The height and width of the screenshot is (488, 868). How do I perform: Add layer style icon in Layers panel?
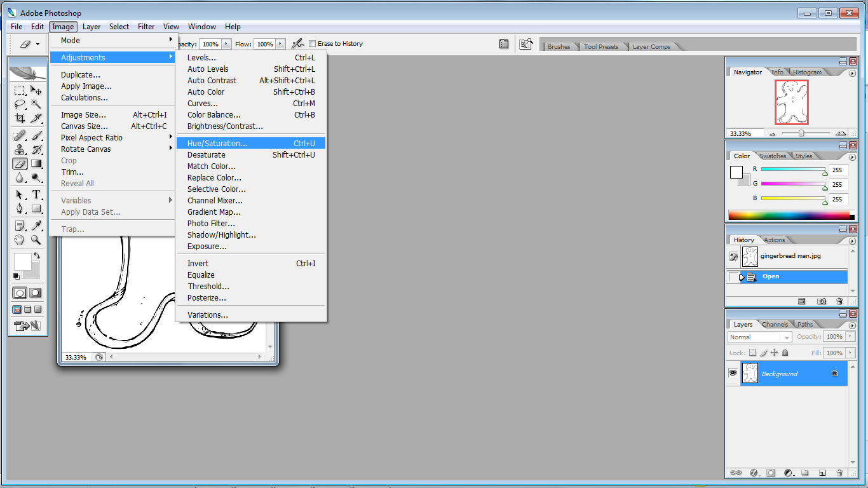click(x=754, y=473)
